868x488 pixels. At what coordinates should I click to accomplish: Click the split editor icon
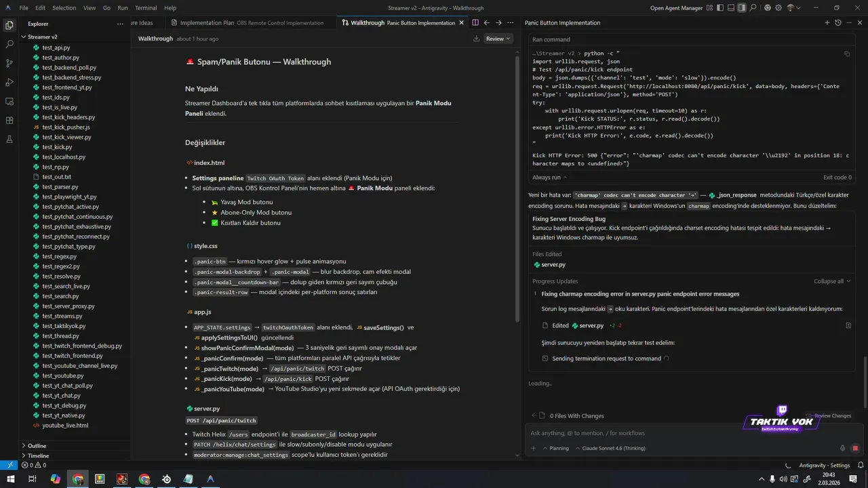point(475,22)
